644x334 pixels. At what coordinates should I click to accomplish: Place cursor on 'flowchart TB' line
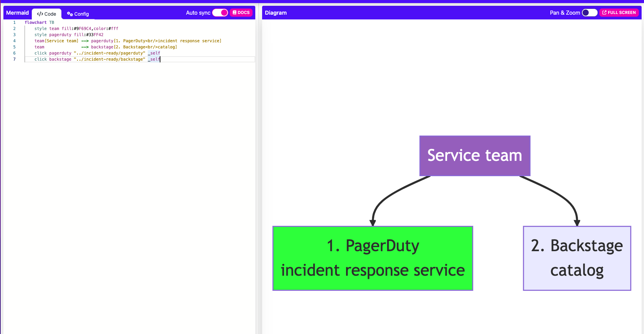pyautogui.click(x=39, y=22)
